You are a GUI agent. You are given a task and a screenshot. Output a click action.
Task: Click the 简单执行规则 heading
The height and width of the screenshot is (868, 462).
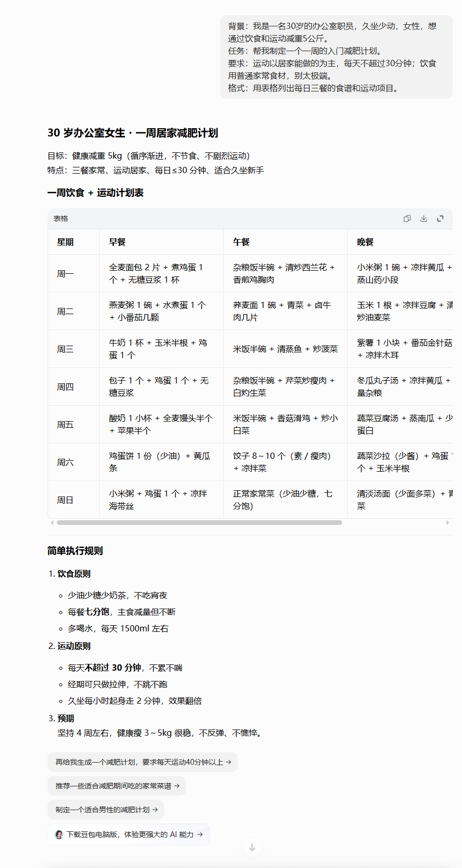(75, 551)
